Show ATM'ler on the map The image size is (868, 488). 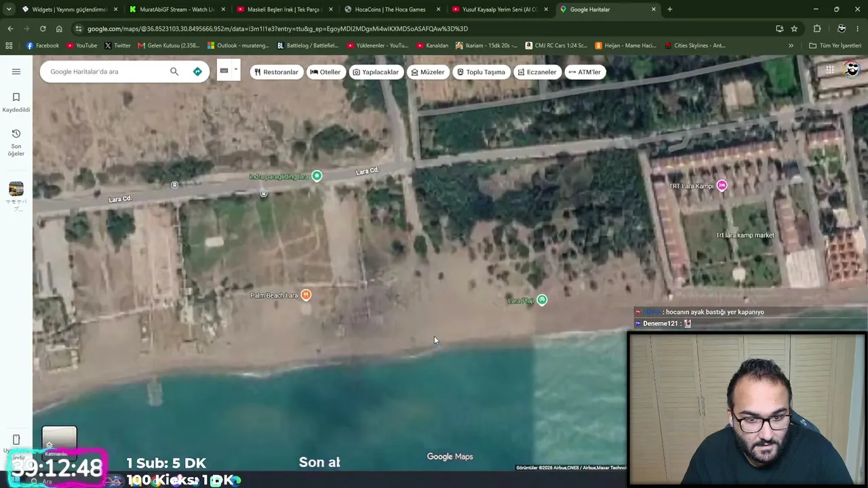point(585,72)
